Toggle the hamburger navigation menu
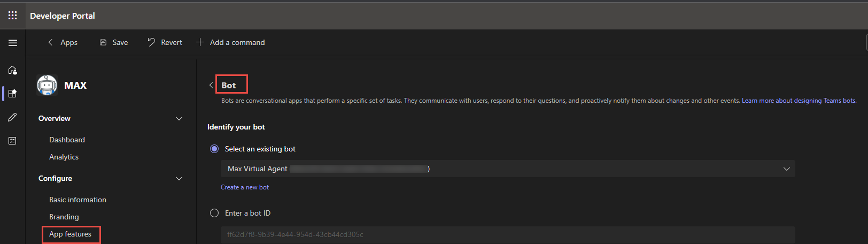The height and width of the screenshot is (244, 868). 13,43
